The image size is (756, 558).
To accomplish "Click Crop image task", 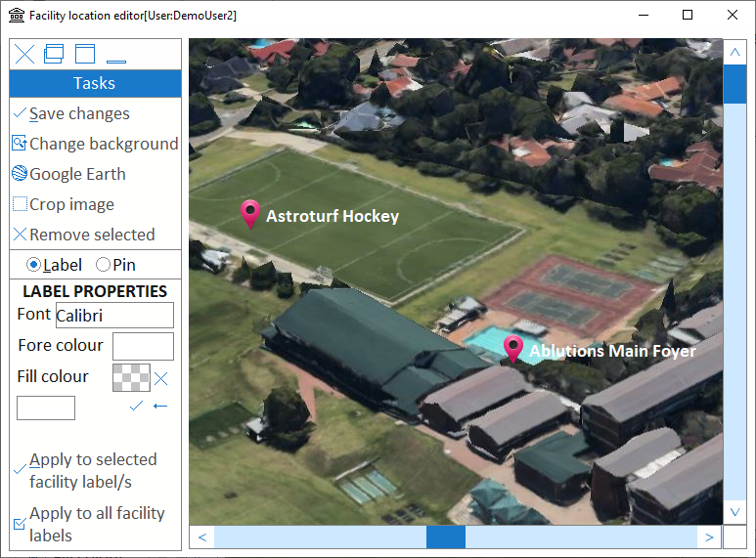I will pyautogui.click(x=70, y=204).
